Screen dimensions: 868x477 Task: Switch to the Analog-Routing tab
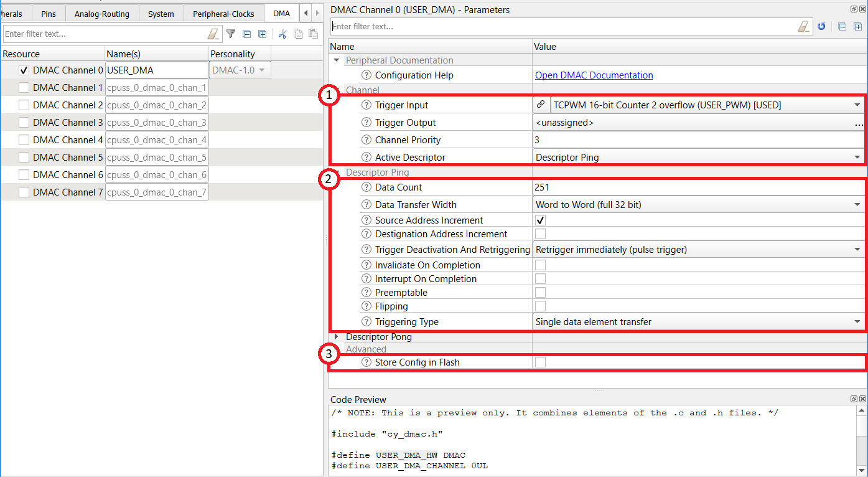click(x=102, y=14)
